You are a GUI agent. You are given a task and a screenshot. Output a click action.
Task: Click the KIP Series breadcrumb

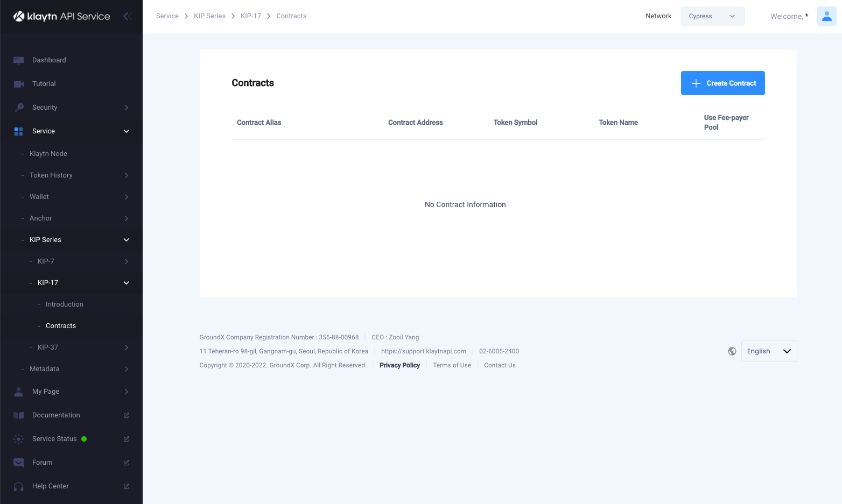point(209,16)
